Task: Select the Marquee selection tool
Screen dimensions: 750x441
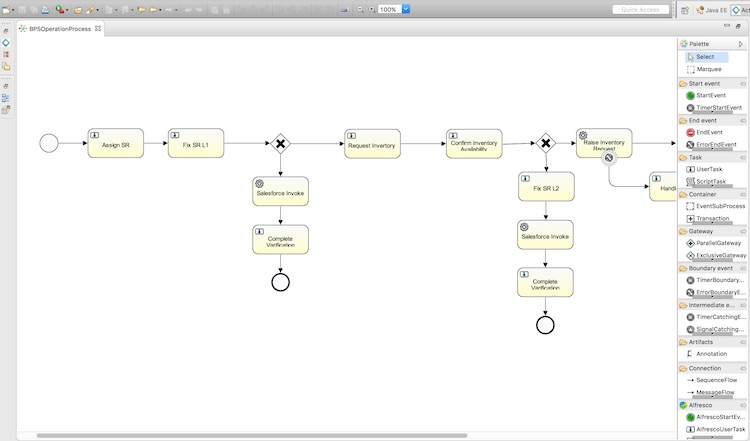Action: point(708,69)
